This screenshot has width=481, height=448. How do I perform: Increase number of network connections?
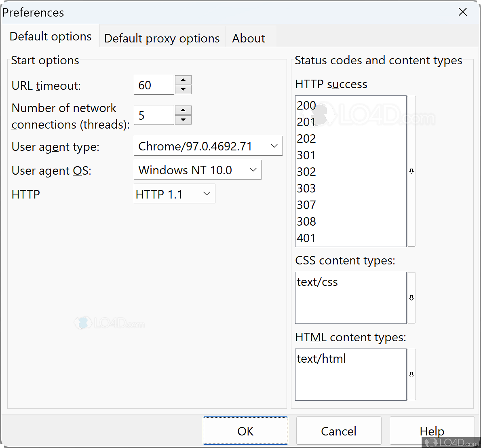pyautogui.click(x=183, y=110)
